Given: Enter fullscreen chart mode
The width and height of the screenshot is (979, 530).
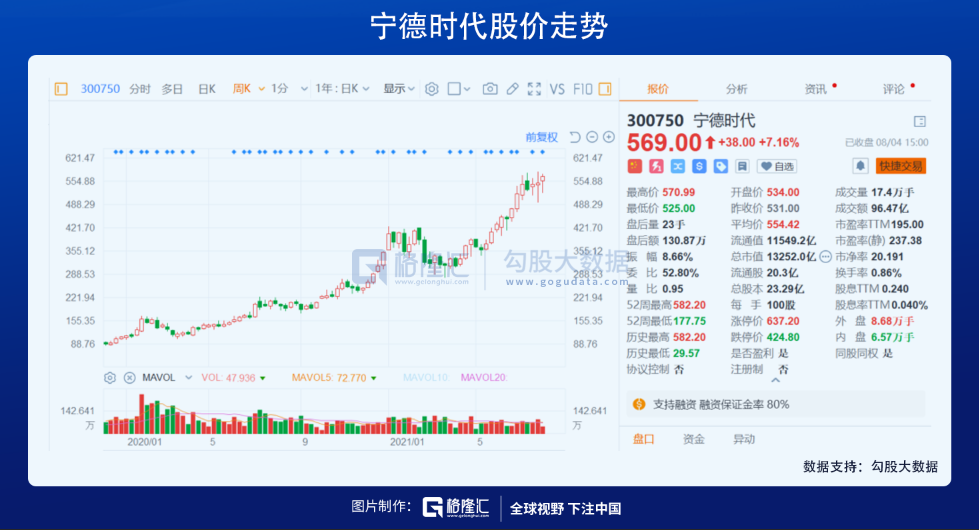Looking at the screenshot, I should [x=534, y=89].
